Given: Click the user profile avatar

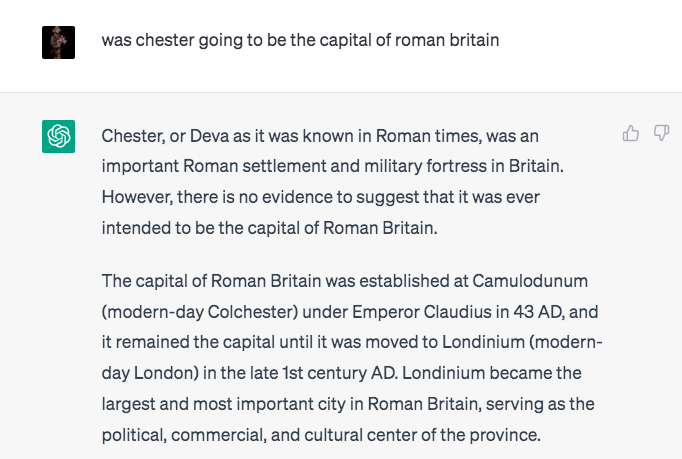Looking at the screenshot, I should point(58,41).
